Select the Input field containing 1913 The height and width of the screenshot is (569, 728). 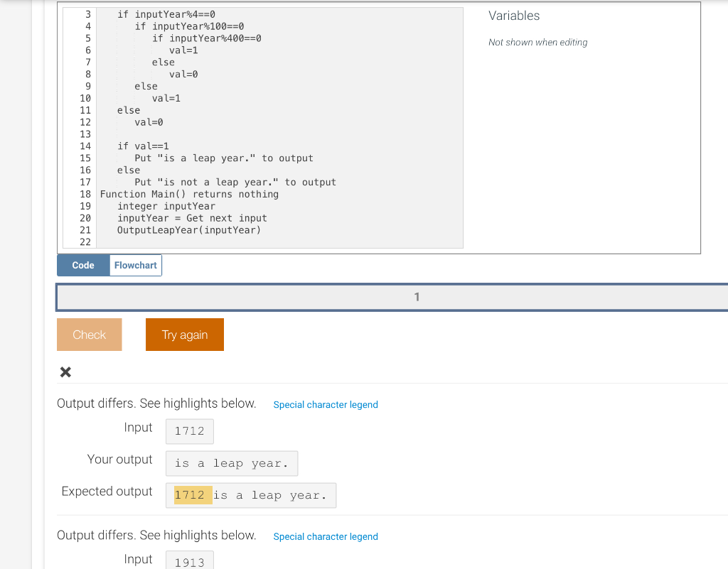tap(189, 561)
